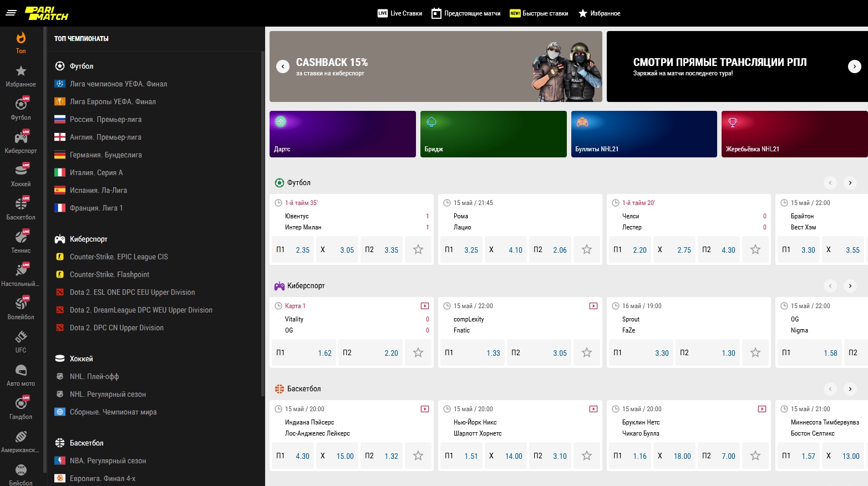Select Гандбол in the sidebar
This screenshot has width=868, height=486.
(x=21, y=408)
